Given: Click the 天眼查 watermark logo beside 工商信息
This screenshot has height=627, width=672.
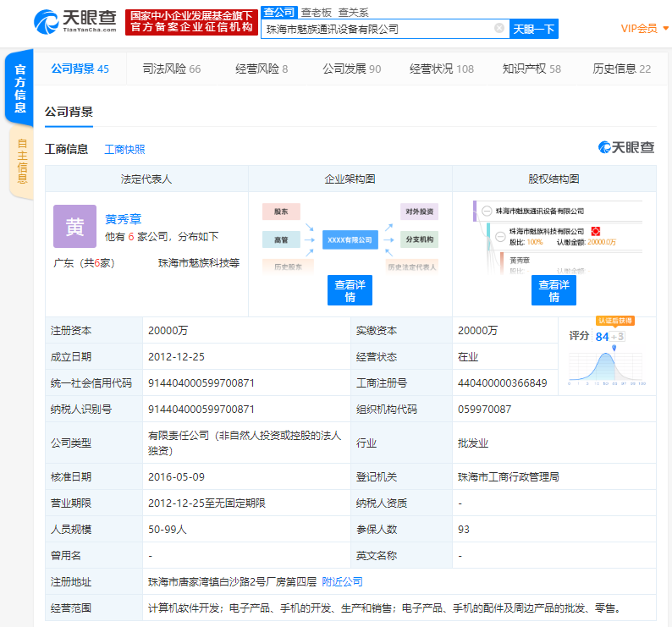Looking at the screenshot, I should [626, 148].
